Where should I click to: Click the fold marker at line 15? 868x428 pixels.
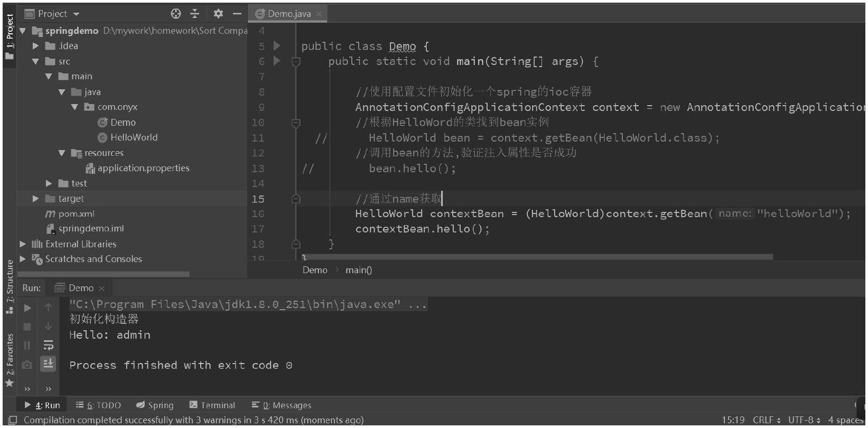(296, 199)
